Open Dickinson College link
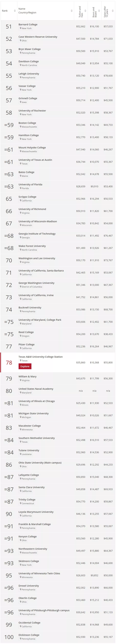 tap(29, 635)
